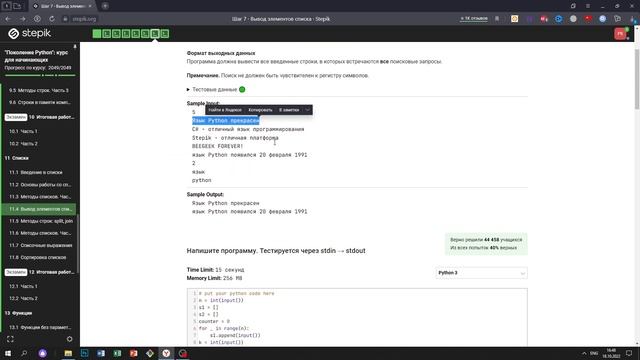Open the fourth lesson step square
Screen dimensions: 640x360
(126, 34)
